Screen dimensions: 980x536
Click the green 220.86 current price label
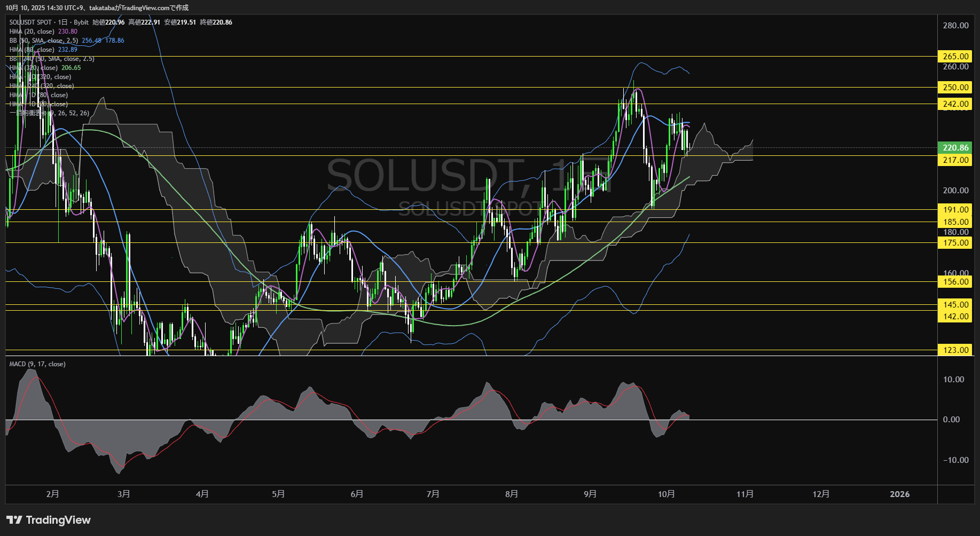[x=955, y=148]
